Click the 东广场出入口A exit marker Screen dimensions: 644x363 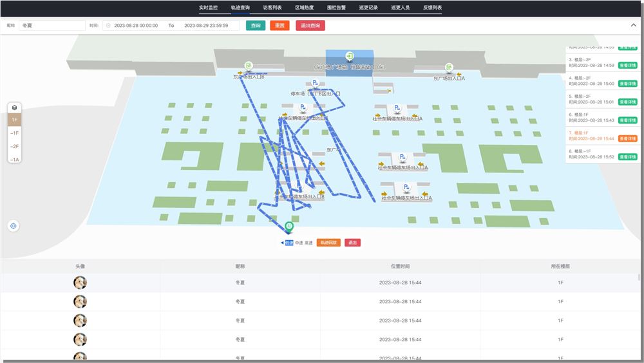click(x=450, y=67)
